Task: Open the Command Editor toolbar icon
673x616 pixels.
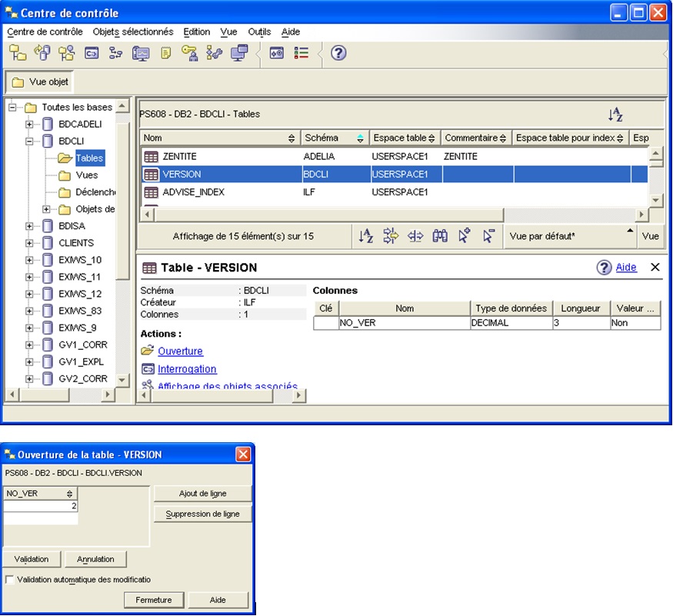Action: pos(92,53)
